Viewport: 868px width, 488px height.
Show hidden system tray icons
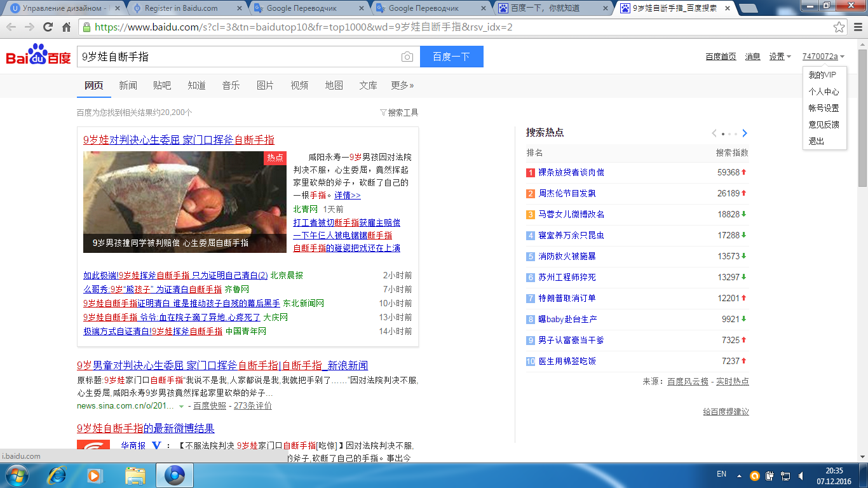(x=739, y=475)
